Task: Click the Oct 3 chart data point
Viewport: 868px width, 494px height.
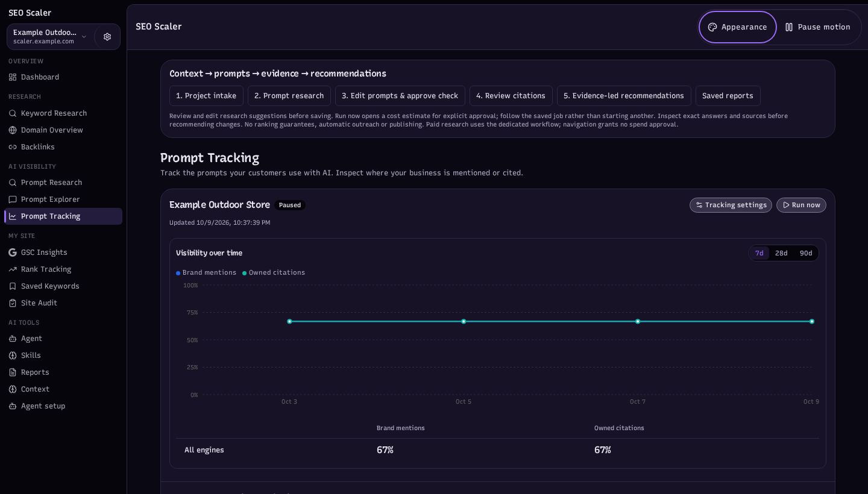Action: click(289, 322)
